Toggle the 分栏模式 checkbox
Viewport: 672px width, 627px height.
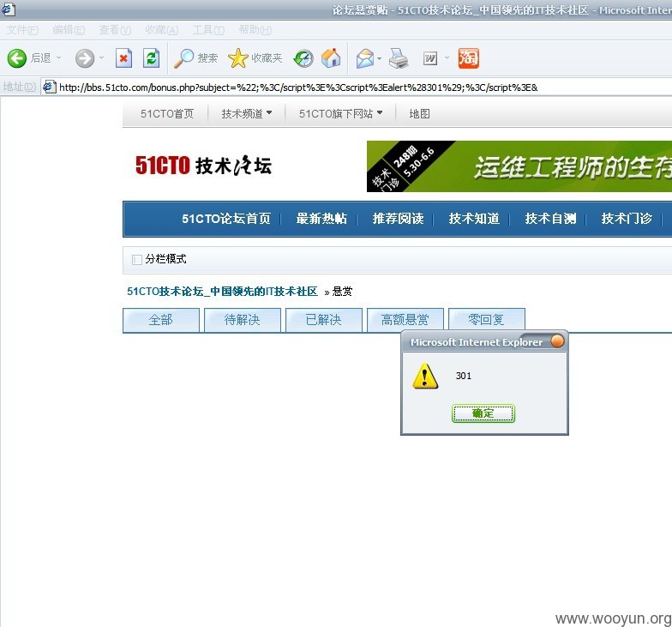(137, 259)
